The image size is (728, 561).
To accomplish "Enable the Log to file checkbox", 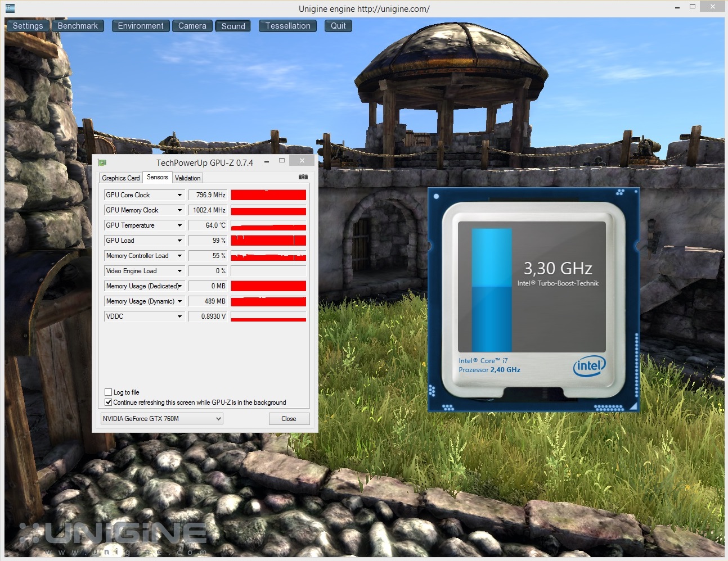I will pos(109,392).
